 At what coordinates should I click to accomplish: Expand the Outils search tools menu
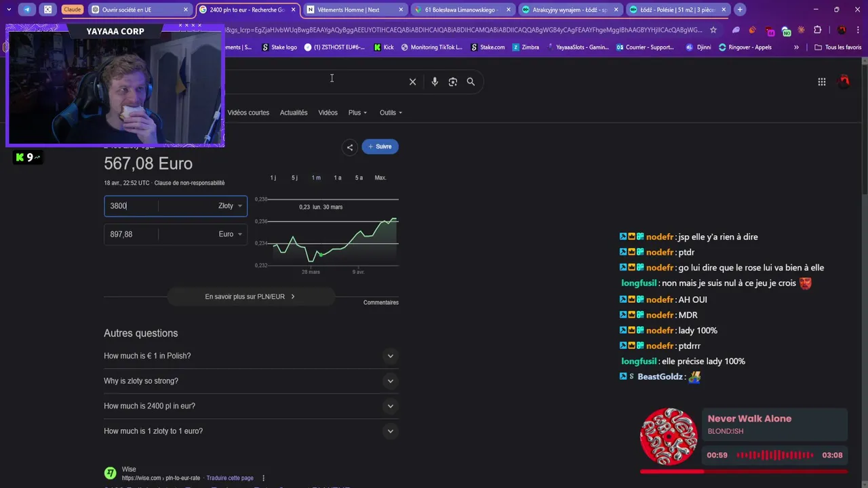391,113
